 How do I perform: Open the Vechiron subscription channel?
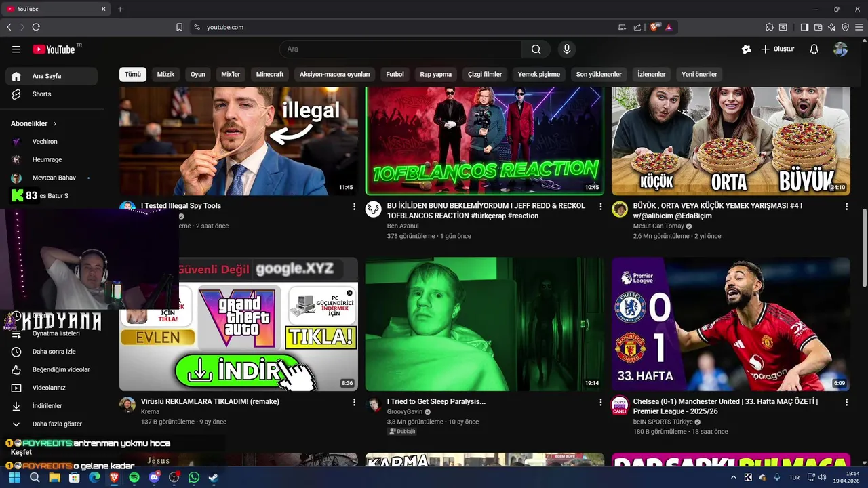(52, 142)
